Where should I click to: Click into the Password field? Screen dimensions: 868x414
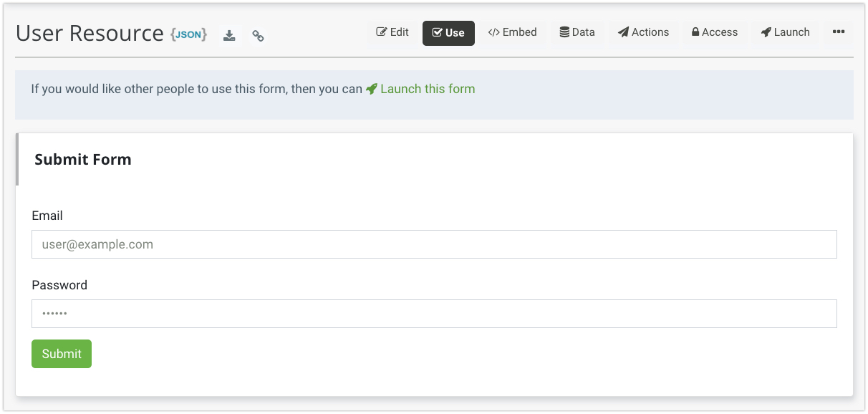[x=434, y=314]
